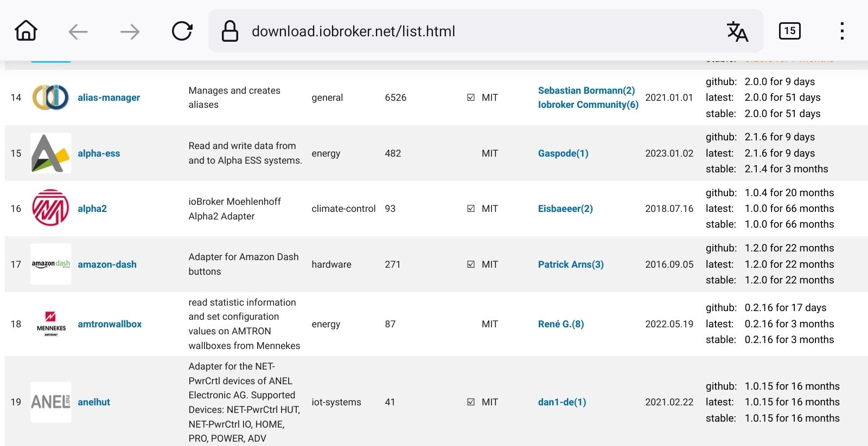Select '0.2.16 for 17 days' github version

[x=785, y=308]
